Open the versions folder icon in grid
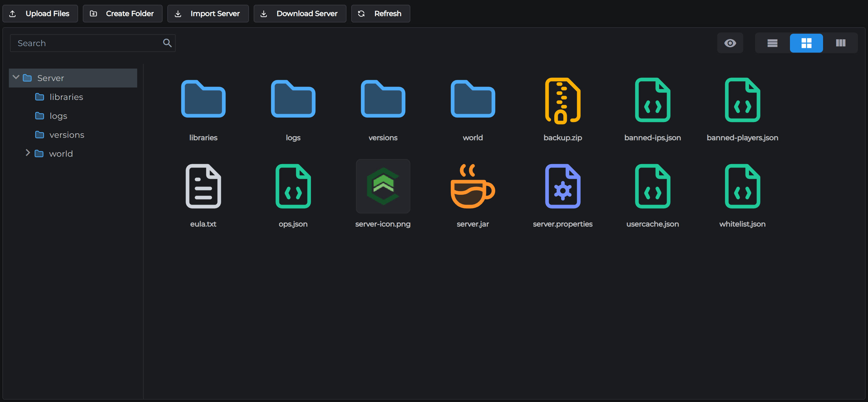868x402 pixels. 383,99
